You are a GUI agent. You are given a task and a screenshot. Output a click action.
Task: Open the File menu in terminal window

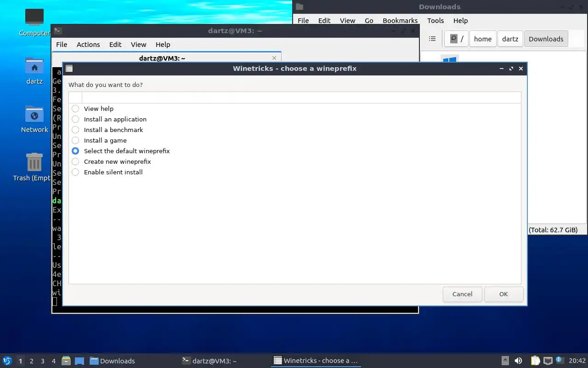click(x=62, y=45)
